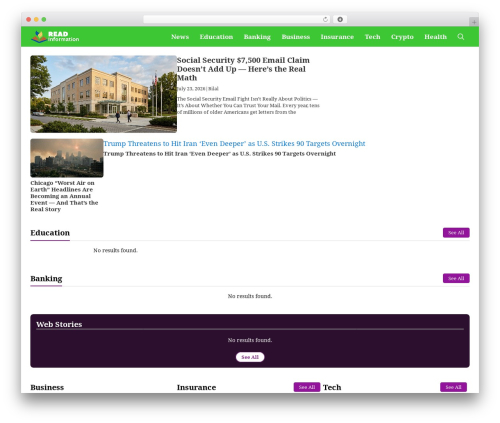Image resolution: width=500 pixels, height=423 pixels.
Task: Click See All beside Tech heading
Action: 453,387
